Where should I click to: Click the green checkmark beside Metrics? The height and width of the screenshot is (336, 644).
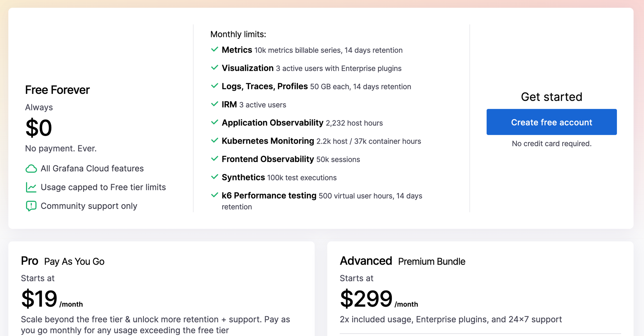(x=215, y=49)
